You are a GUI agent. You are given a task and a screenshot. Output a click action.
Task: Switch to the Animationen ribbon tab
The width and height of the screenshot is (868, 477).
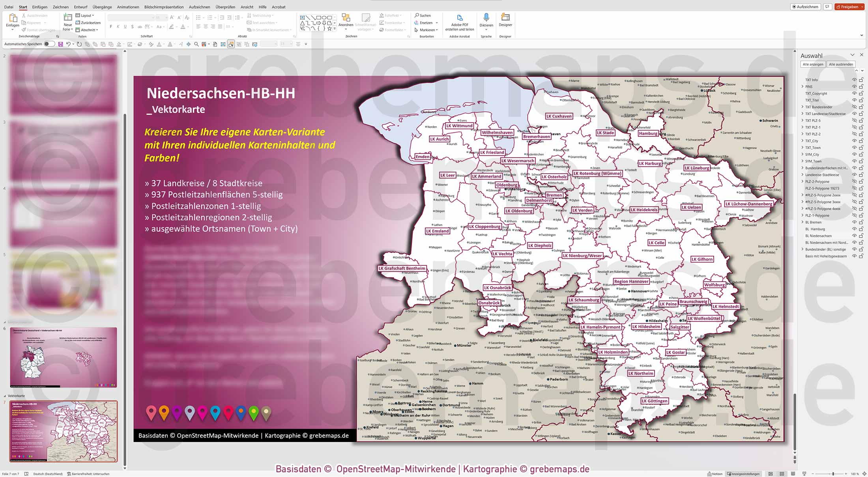pos(127,7)
